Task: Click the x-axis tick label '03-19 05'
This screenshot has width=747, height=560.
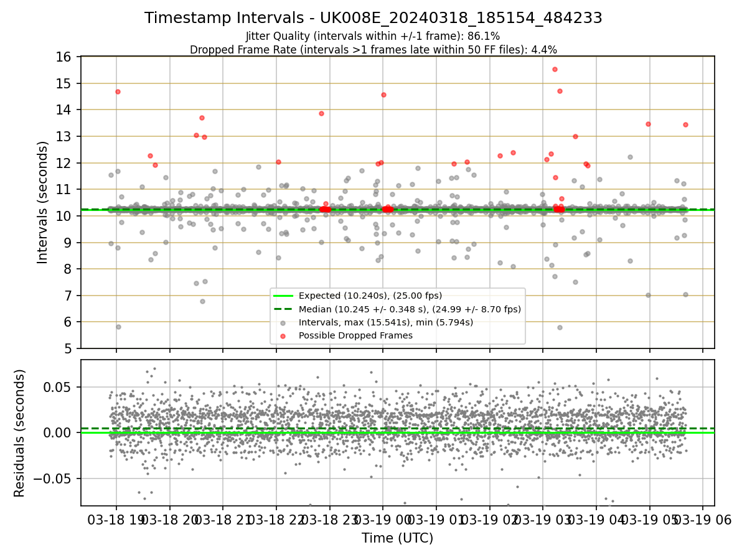Action: 650,520
